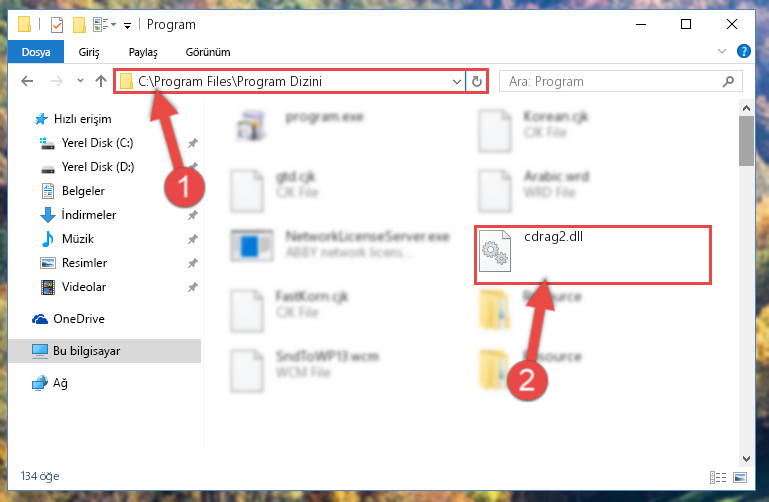Click the search magnifier icon
769x502 pixels.
(x=728, y=81)
